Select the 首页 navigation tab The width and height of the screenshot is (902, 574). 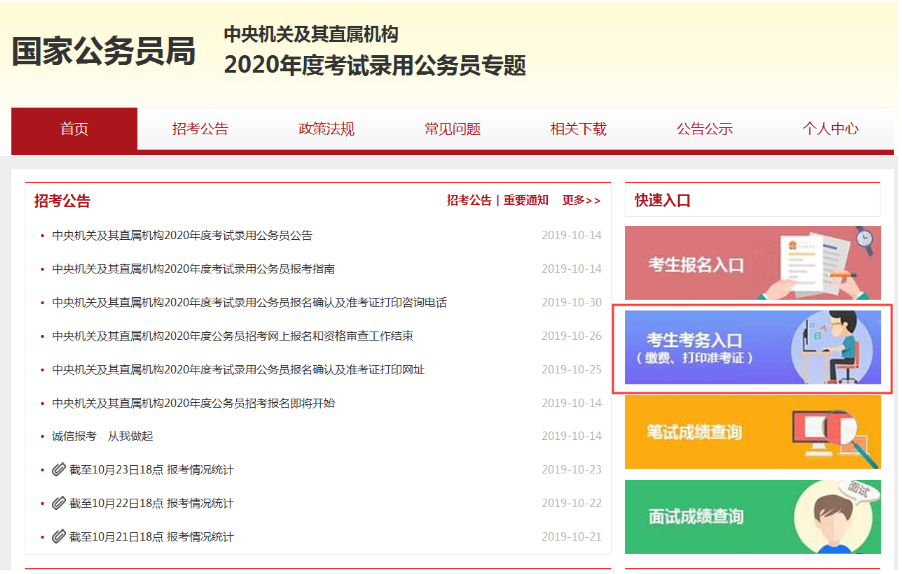pyautogui.click(x=74, y=129)
